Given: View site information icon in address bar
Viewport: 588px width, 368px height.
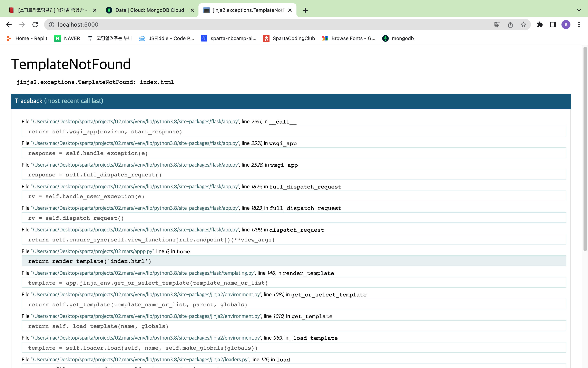Looking at the screenshot, I should [51, 25].
